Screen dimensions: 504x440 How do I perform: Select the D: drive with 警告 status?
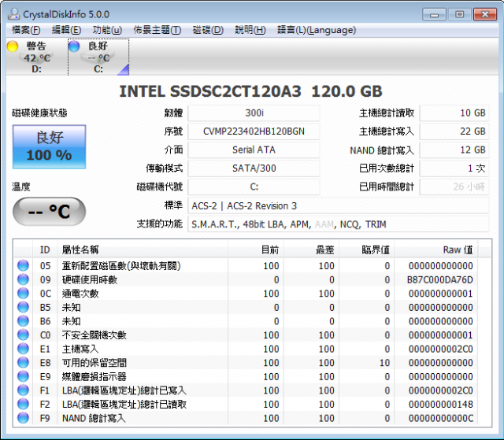click(x=36, y=57)
